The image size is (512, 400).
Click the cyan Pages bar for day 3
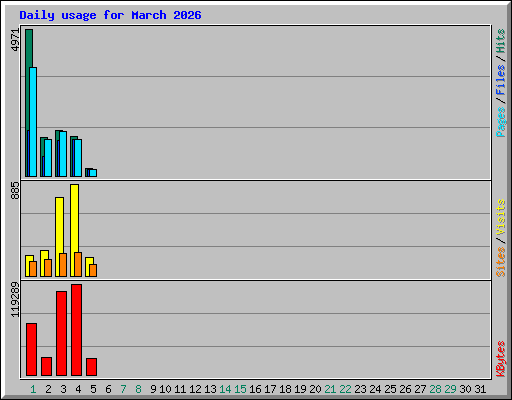coord(63,154)
